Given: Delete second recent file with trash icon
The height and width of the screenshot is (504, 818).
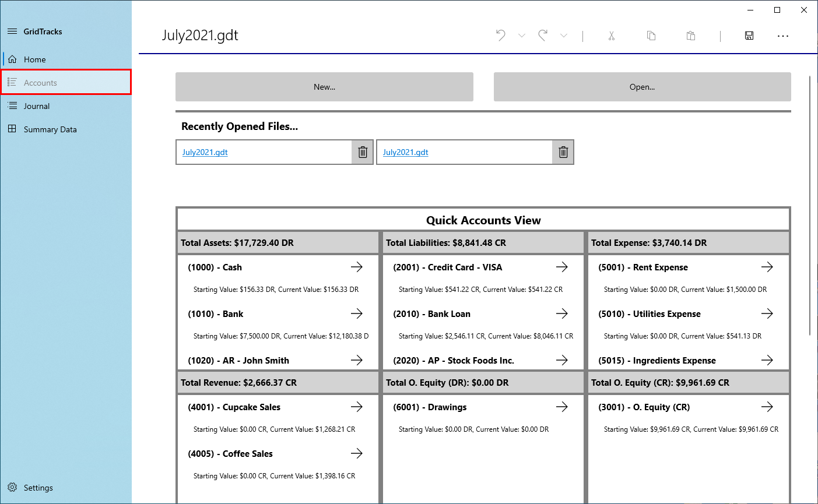Looking at the screenshot, I should 563,152.
